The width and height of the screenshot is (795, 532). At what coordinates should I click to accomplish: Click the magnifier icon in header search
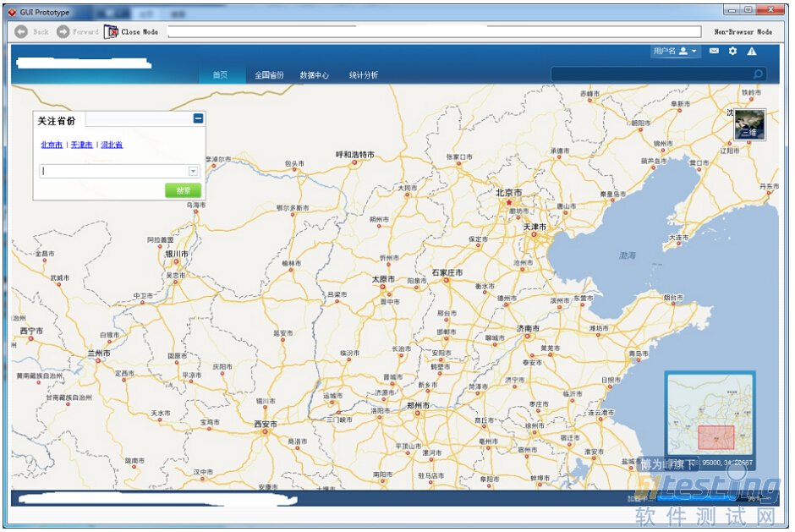tap(758, 74)
